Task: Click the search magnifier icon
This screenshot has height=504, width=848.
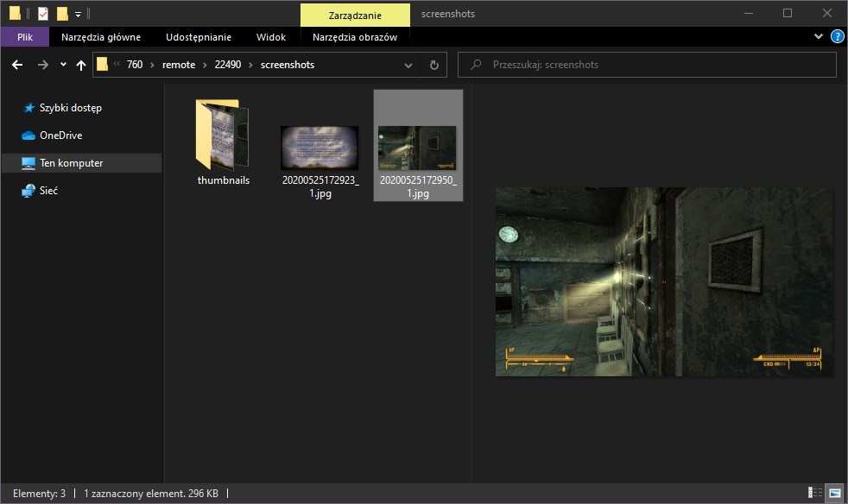Action: point(476,65)
